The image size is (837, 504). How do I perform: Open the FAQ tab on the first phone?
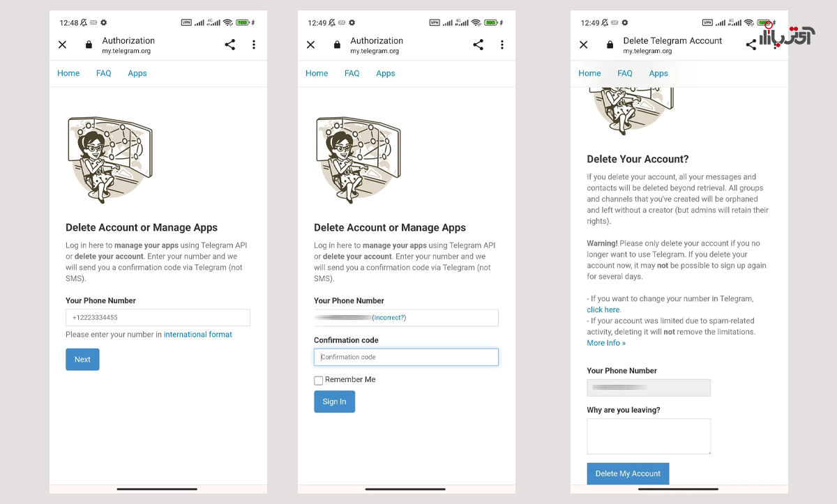coord(103,73)
